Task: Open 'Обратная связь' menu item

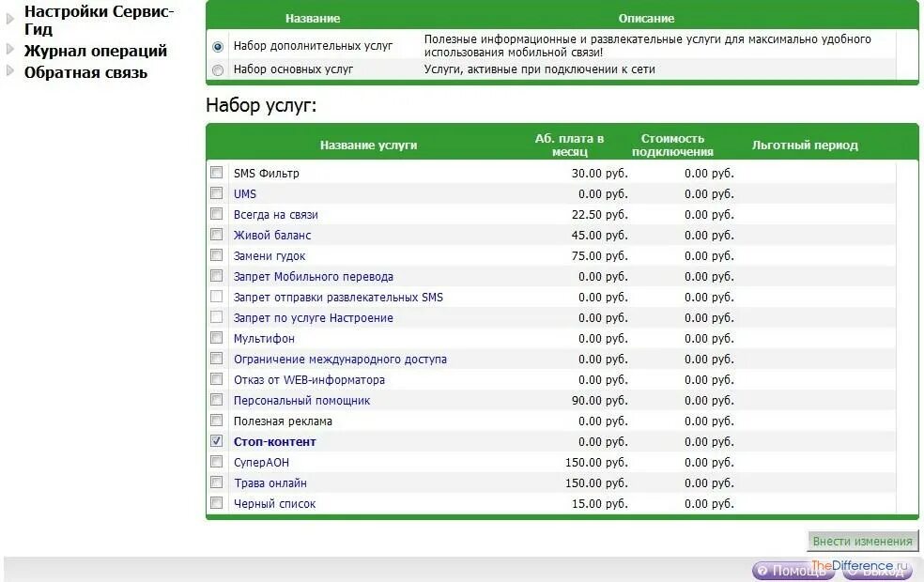Action: point(85,72)
